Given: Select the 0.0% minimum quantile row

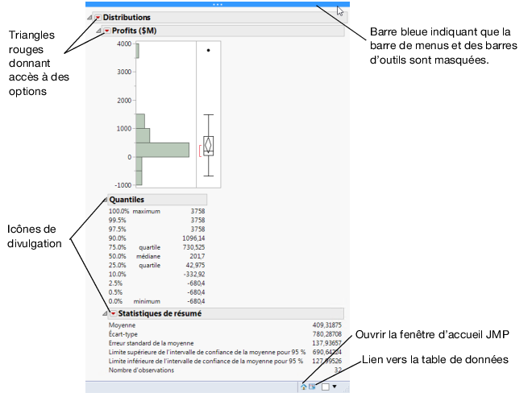Looking at the screenshot, I should [x=156, y=301].
